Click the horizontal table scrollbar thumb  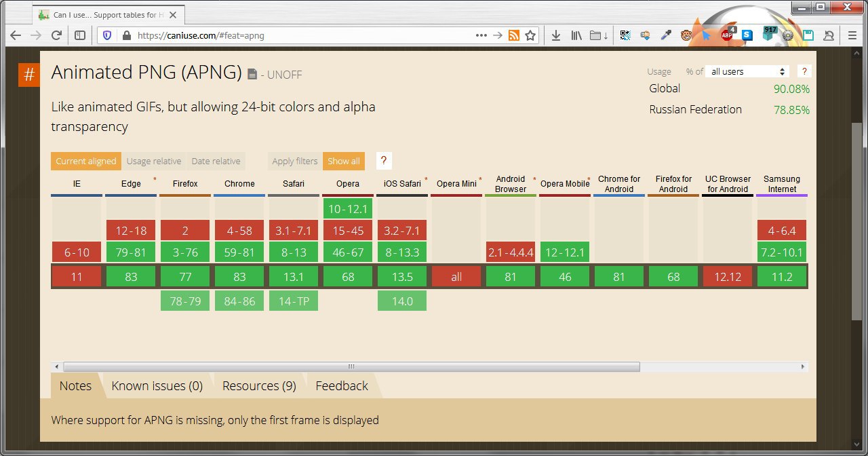point(351,366)
